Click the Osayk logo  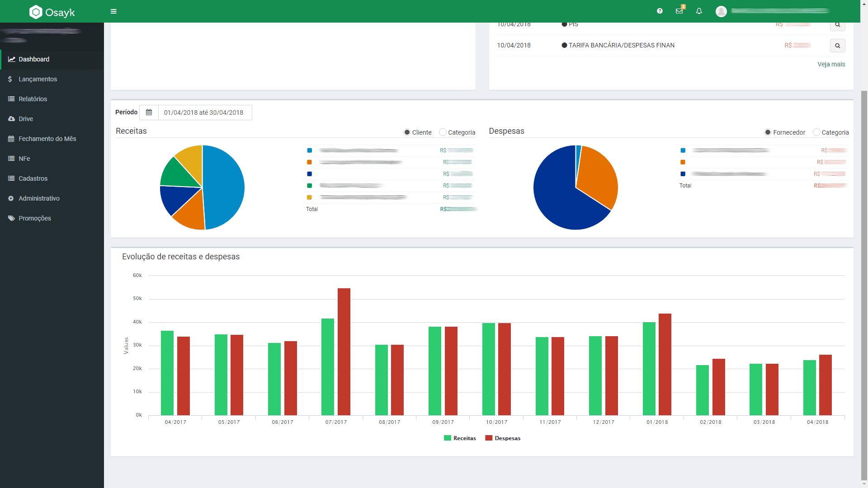pos(52,12)
